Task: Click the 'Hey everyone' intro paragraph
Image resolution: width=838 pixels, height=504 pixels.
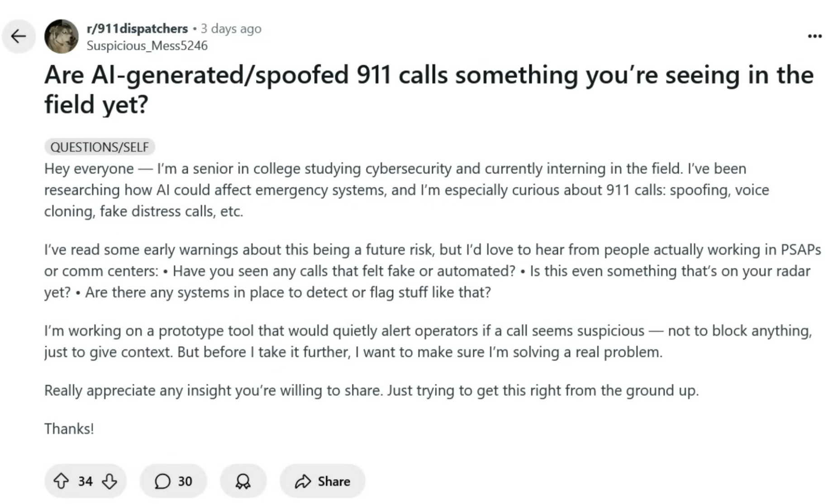Action: [x=406, y=190]
